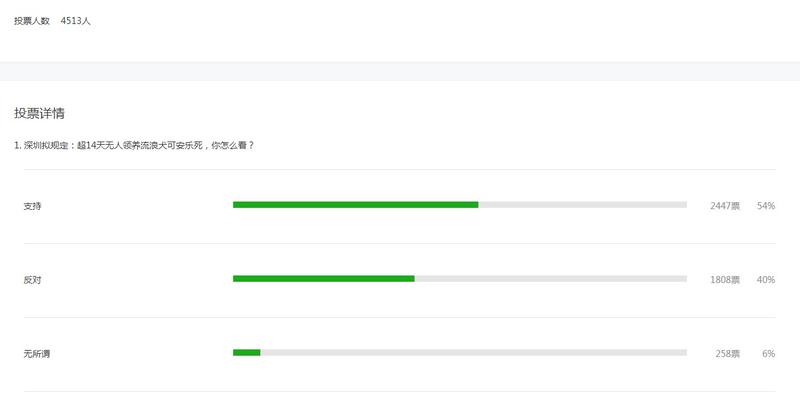Click the gray unfilled bar portion for 无所谓
The height and width of the screenshot is (405, 800).
473,353
